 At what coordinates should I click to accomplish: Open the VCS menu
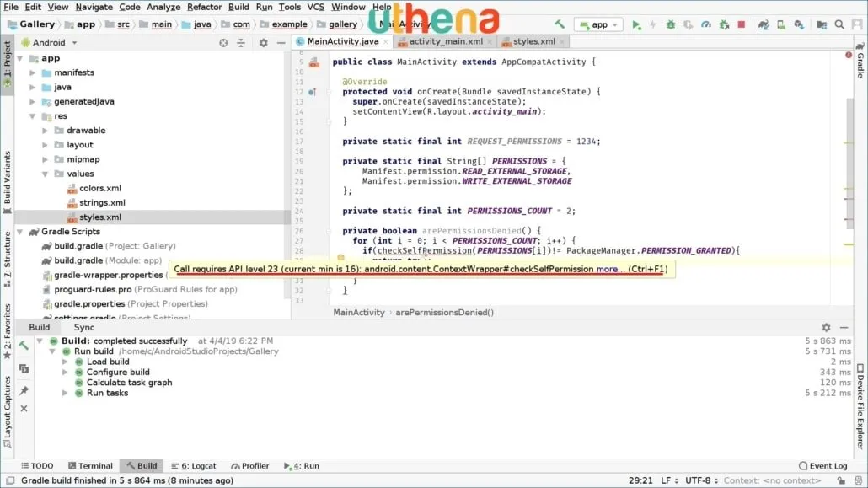click(x=315, y=8)
